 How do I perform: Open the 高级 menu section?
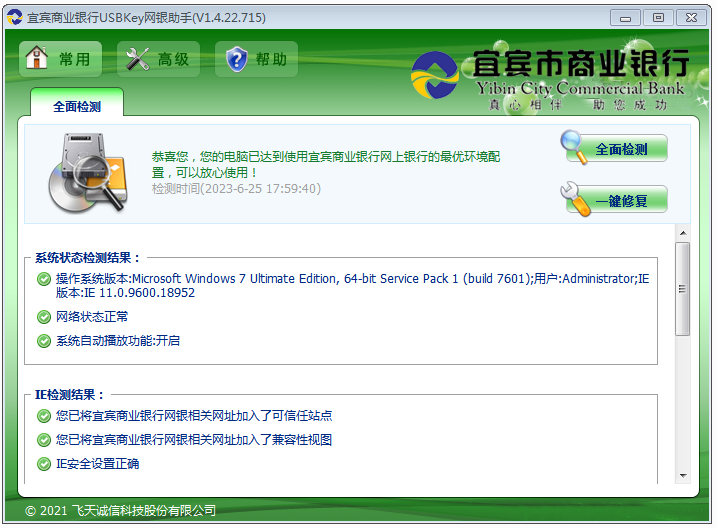(159, 59)
